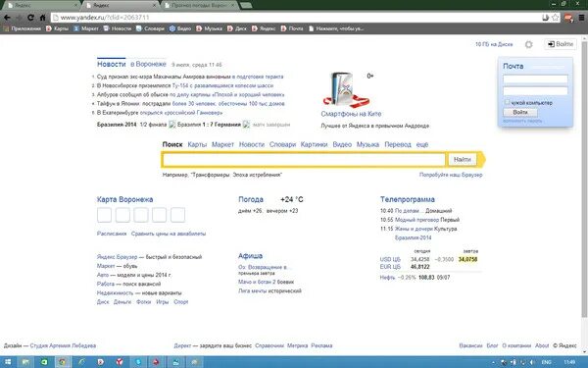Click the Найти search button

(462, 160)
